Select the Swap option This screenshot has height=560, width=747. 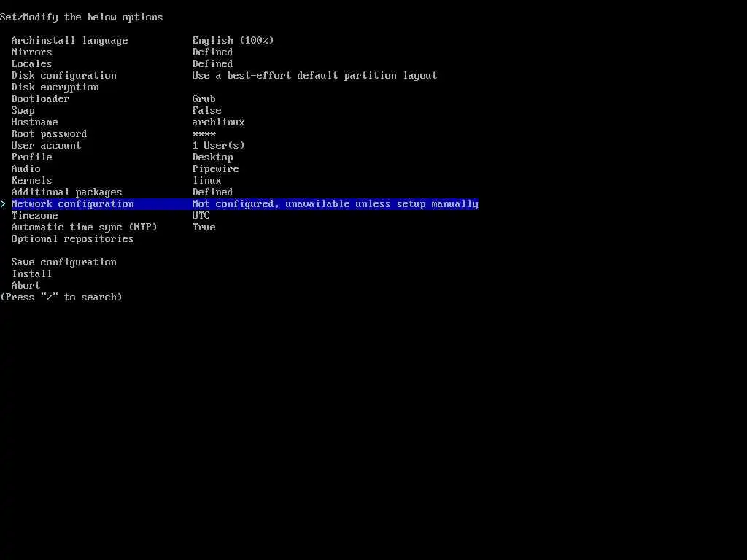[23, 111]
